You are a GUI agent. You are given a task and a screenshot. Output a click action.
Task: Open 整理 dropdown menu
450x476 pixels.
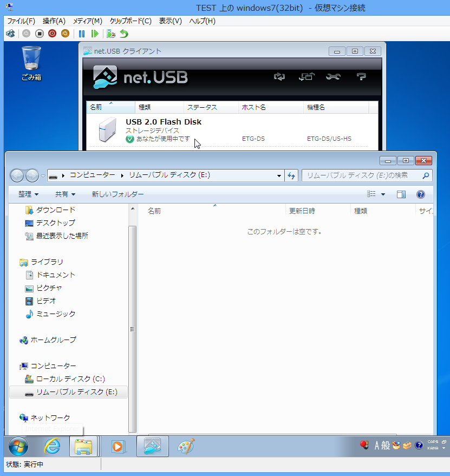(x=28, y=194)
